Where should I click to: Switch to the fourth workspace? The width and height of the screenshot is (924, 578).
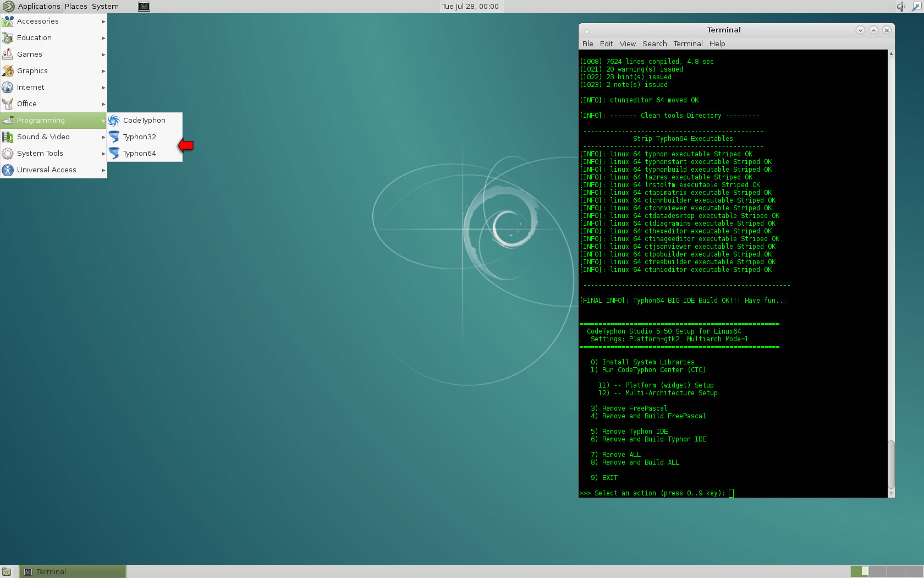pos(914,571)
